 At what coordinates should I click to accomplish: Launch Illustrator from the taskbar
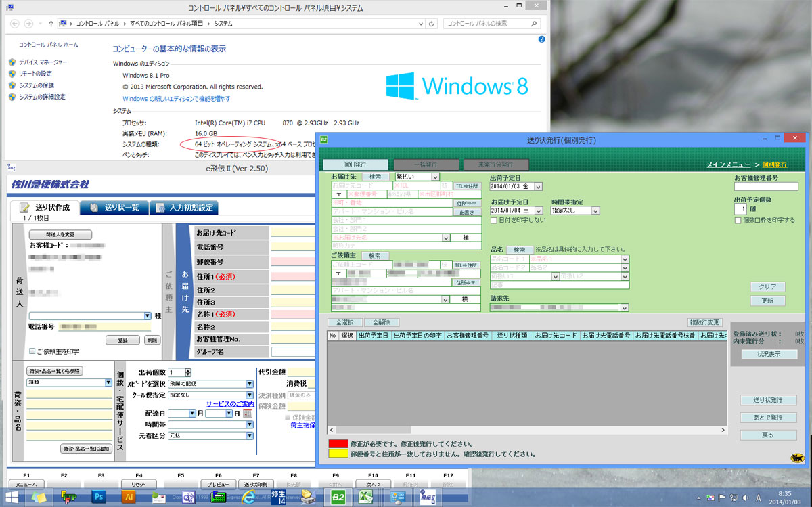(x=129, y=497)
